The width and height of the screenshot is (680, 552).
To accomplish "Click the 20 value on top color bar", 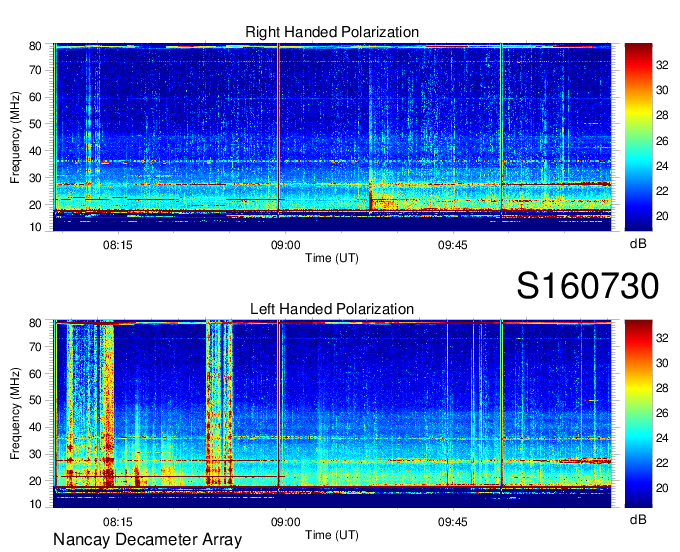I will pos(662,216).
